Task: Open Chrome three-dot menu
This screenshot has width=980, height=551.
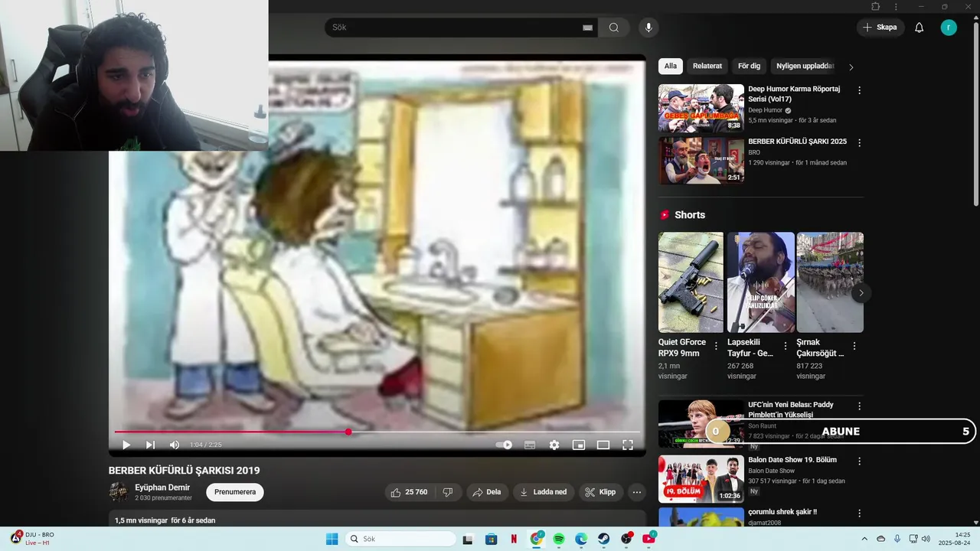Action: [x=896, y=6]
